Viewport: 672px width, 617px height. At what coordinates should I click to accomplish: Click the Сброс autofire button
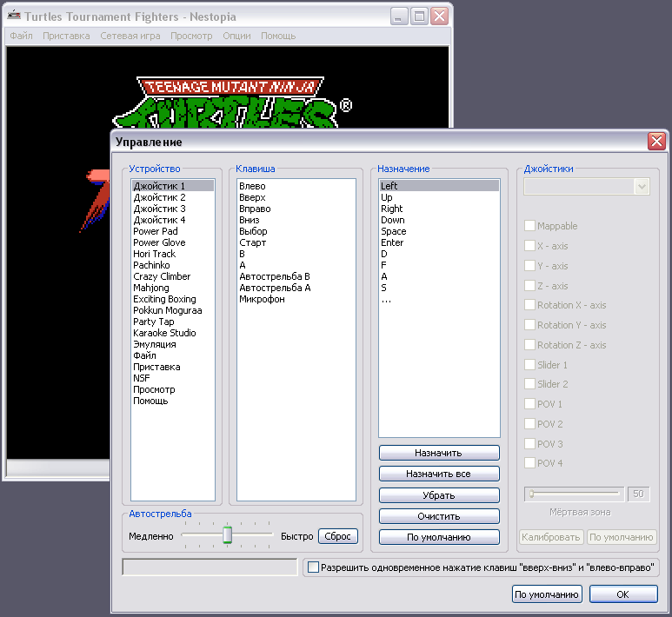pyautogui.click(x=337, y=536)
